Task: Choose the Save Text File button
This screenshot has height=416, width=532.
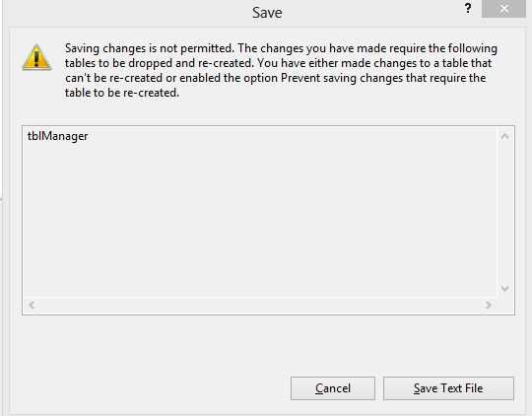Action: pyautogui.click(x=448, y=388)
